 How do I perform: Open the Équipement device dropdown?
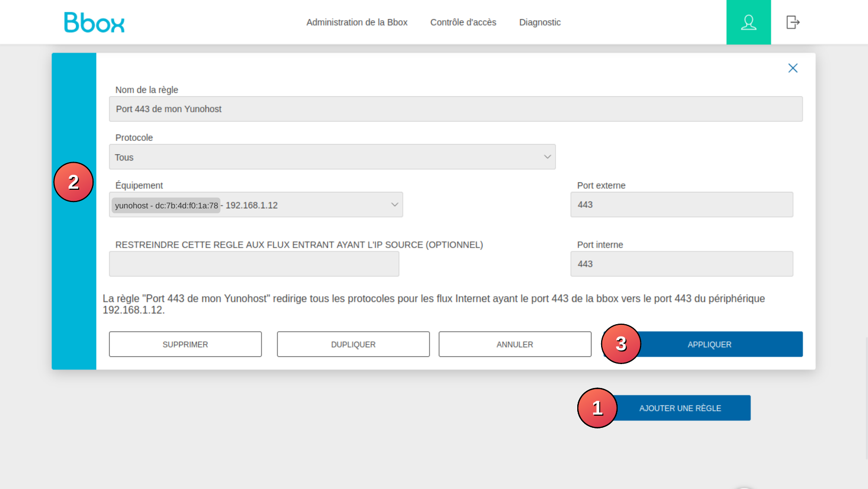click(255, 205)
